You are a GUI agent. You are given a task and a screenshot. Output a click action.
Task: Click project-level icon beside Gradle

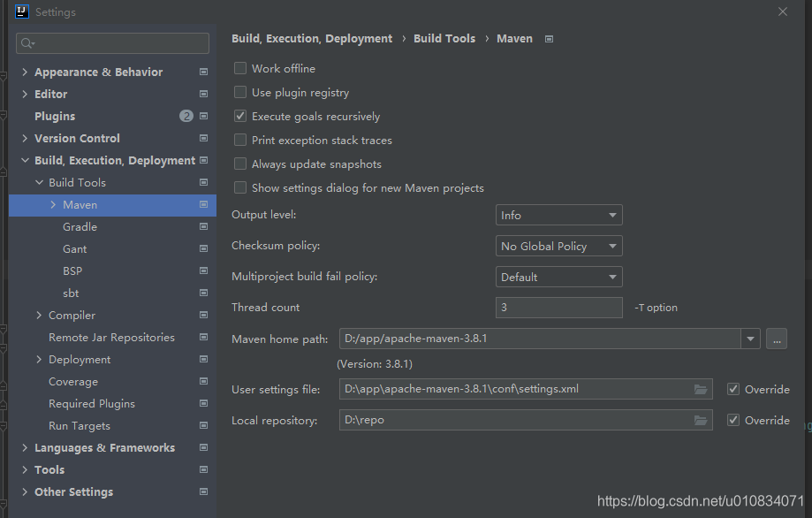(203, 226)
